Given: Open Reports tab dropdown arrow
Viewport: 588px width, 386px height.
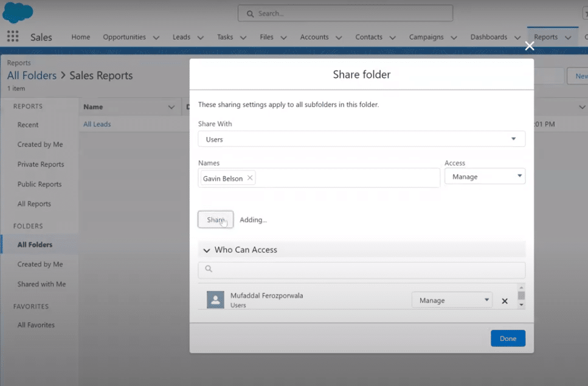Looking at the screenshot, I should [569, 38].
